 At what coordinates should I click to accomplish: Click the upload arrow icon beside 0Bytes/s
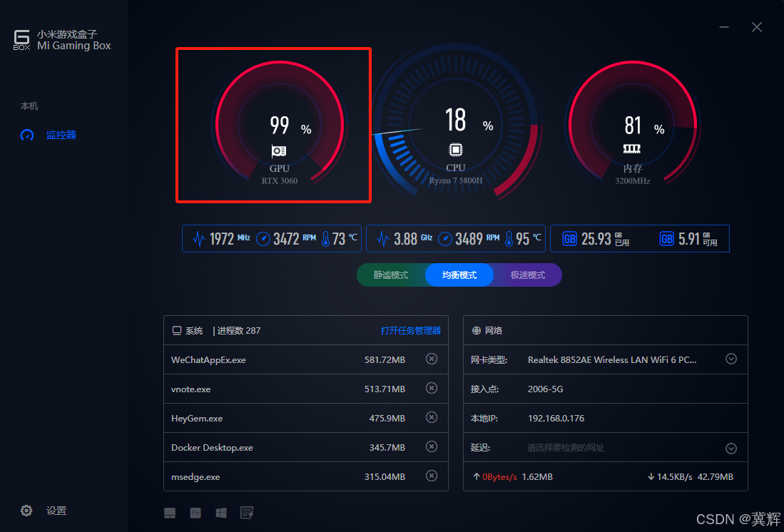[477, 476]
